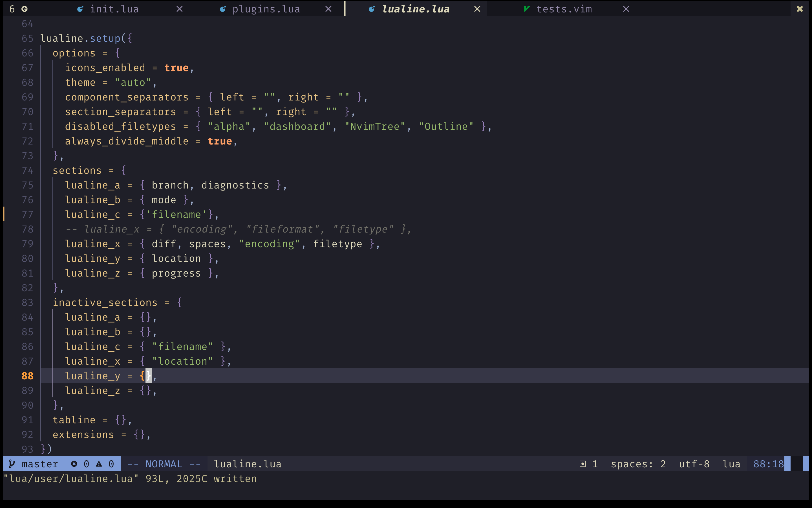Click the warning triangle icon in statusline

click(99, 464)
